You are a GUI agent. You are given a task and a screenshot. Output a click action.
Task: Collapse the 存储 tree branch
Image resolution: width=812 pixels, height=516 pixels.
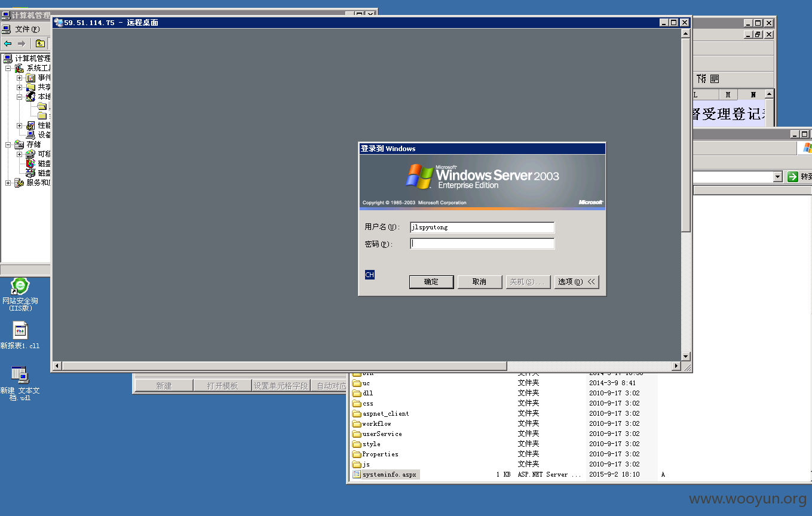pos(8,145)
